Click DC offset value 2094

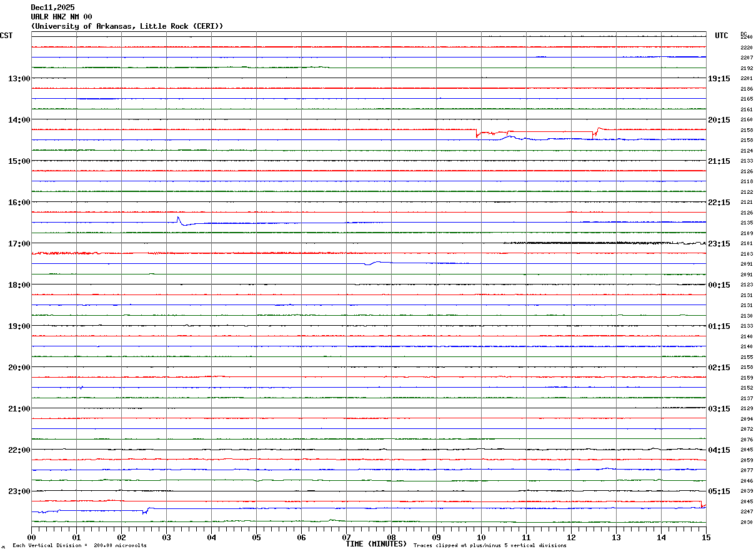746,419
